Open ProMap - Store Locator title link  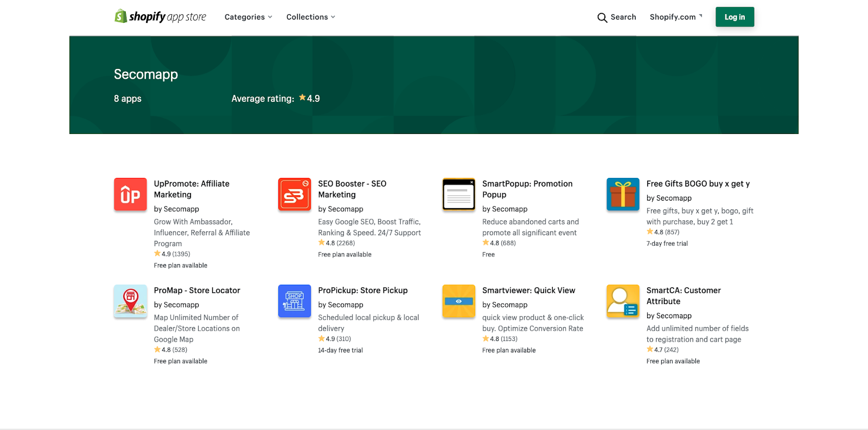[x=197, y=291]
